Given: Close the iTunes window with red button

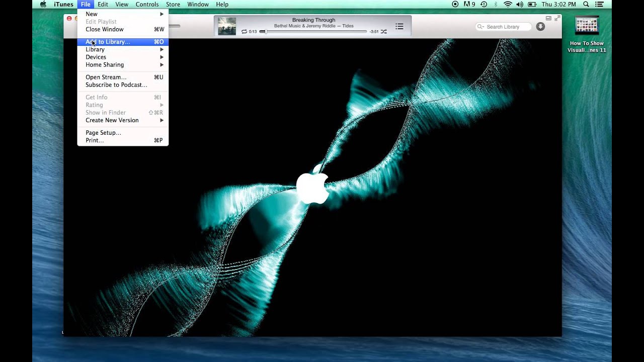Looking at the screenshot, I should (x=69, y=19).
